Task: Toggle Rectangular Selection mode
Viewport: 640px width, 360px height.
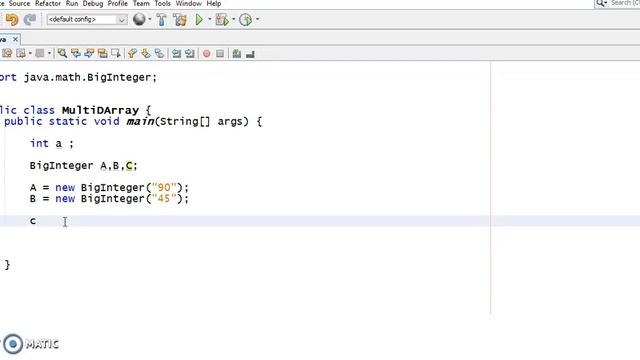Action: coord(116,53)
